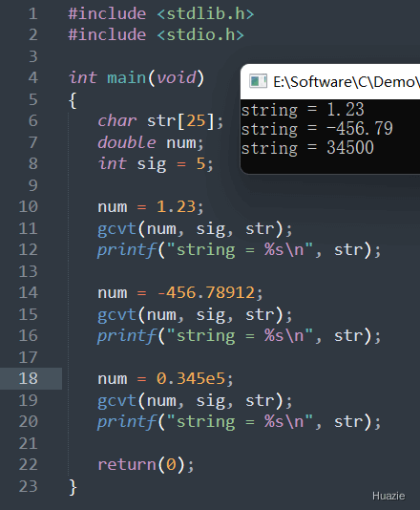Viewport: 420px width, 510px height.
Task: Click the gcvt call on line 19
Action: [x=195, y=400]
